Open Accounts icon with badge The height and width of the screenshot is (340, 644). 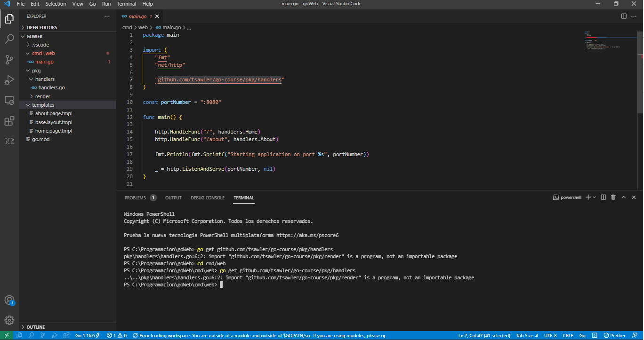[x=9, y=300]
